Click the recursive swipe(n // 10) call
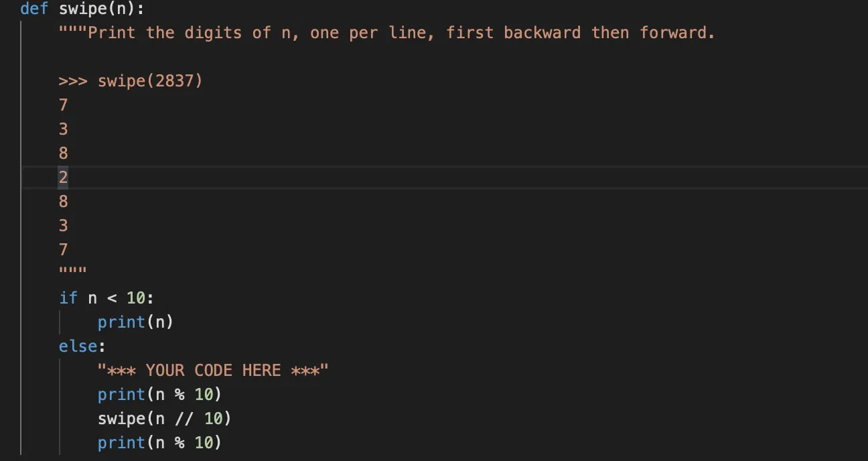This screenshot has width=868, height=461. click(164, 419)
